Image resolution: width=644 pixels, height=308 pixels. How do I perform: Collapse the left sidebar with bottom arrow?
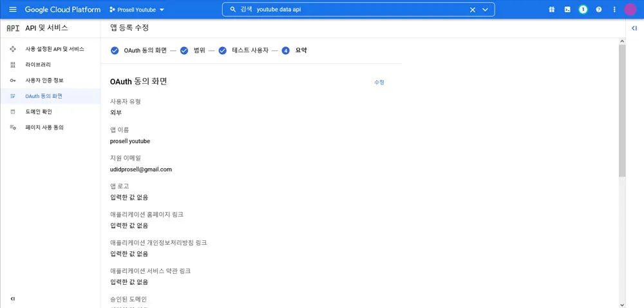pyautogui.click(x=13, y=298)
